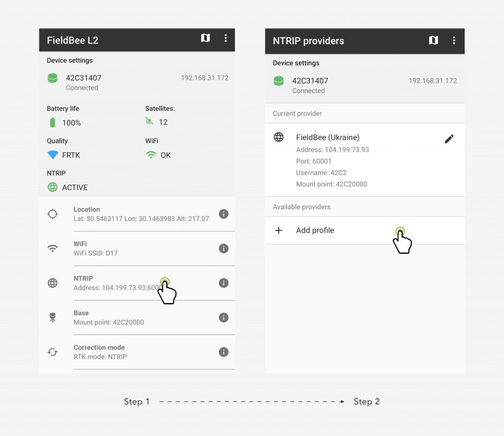Show info for Base mount point row
Viewport: 504px width, 436px height.
[224, 318]
